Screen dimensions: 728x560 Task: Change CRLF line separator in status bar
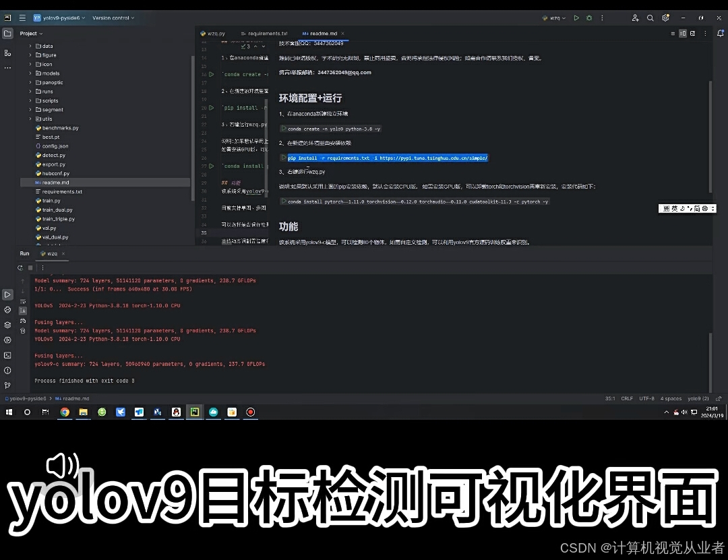tap(627, 398)
